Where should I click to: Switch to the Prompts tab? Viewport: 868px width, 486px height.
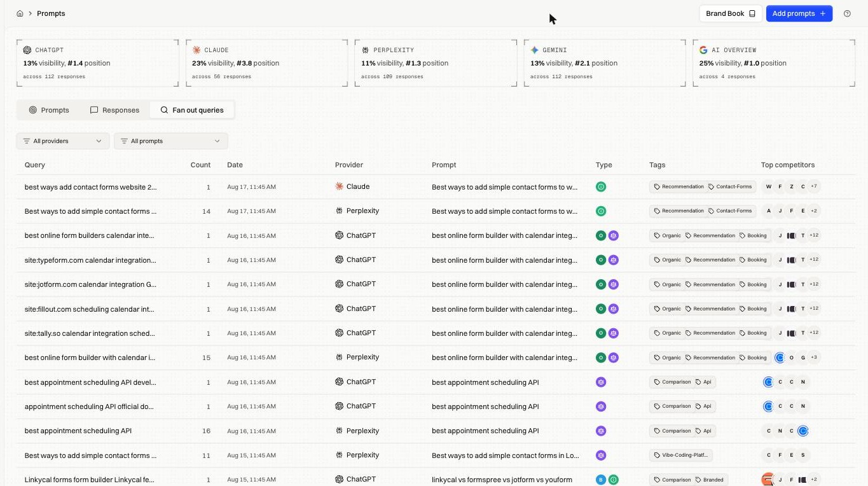point(49,110)
